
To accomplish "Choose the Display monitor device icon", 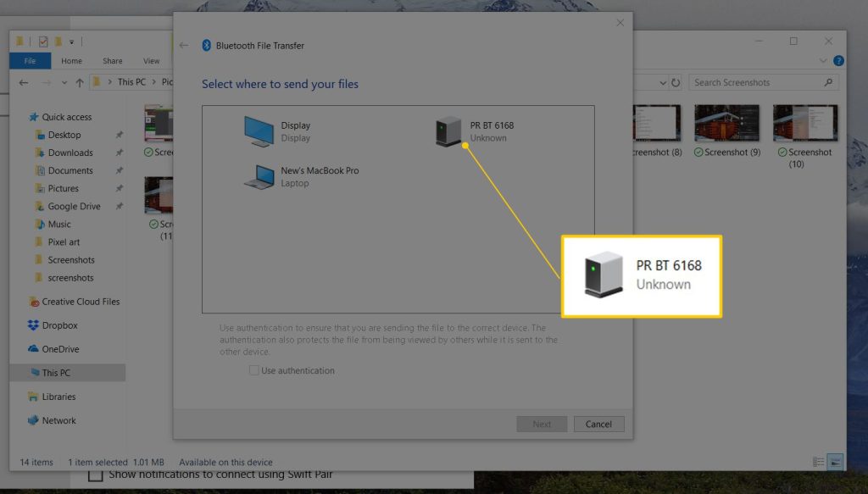I will pyautogui.click(x=259, y=131).
